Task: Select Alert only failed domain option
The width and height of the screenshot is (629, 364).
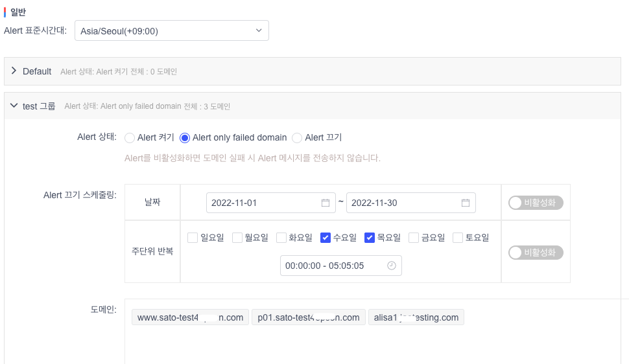Action: click(185, 138)
